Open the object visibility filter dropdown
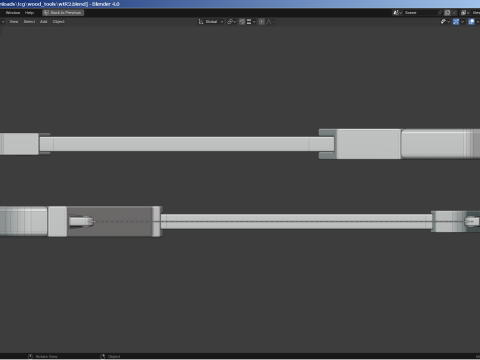The image size is (480, 360). tap(445, 22)
